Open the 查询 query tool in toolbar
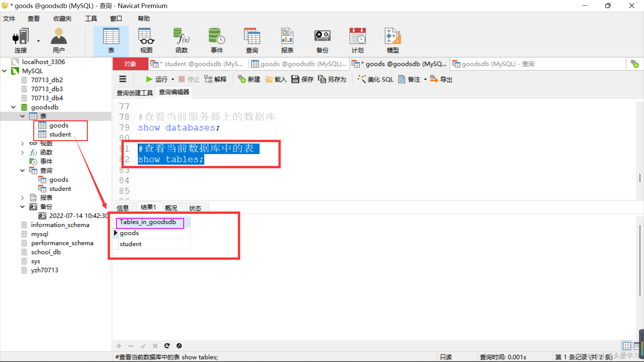This screenshot has height=362, width=644. pos(252,41)
